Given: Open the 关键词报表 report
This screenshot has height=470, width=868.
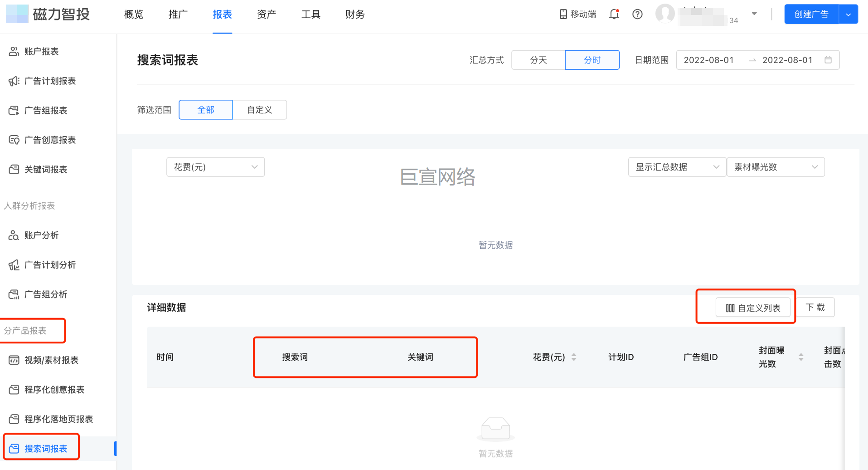Looking at the screenshot, I should (46, 169).
